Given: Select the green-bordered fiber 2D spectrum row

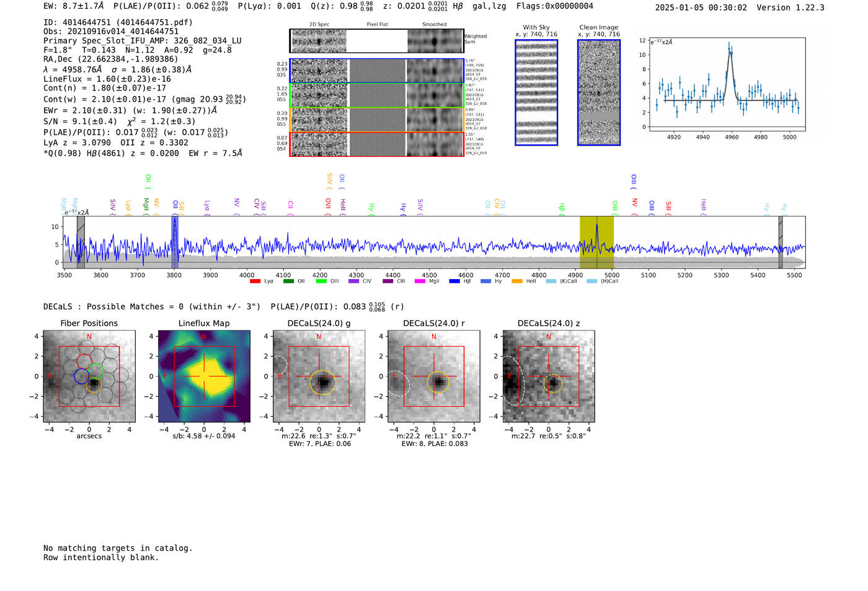Looking at the screenshot, I should 377,95.
